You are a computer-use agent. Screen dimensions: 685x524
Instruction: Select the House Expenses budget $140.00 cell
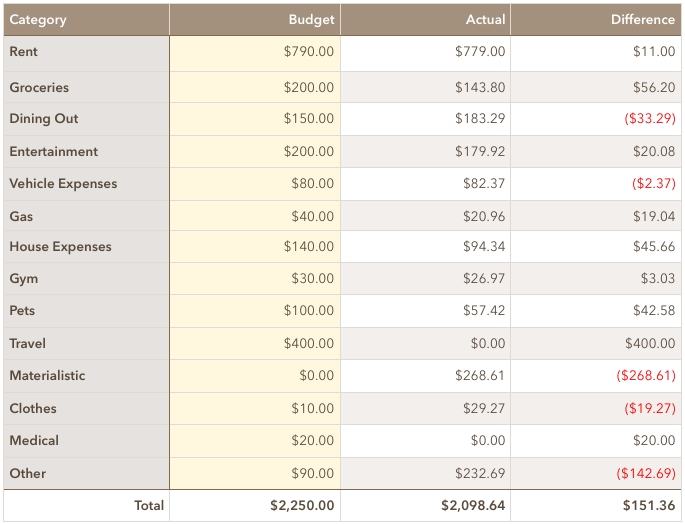coord(255,246)
